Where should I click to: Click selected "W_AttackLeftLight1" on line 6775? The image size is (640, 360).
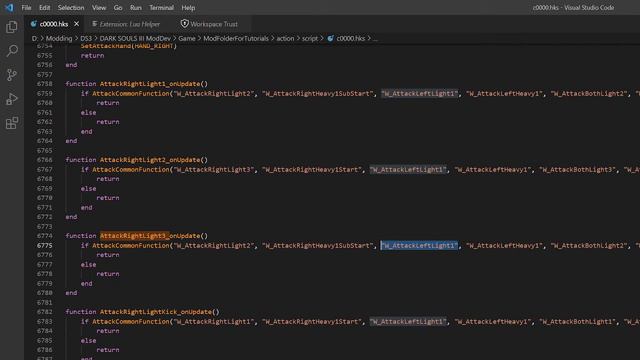pos(419,245)
